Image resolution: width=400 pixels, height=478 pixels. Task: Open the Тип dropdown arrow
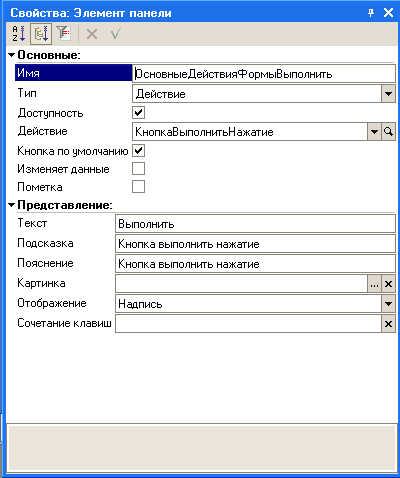tap(388, 94)
